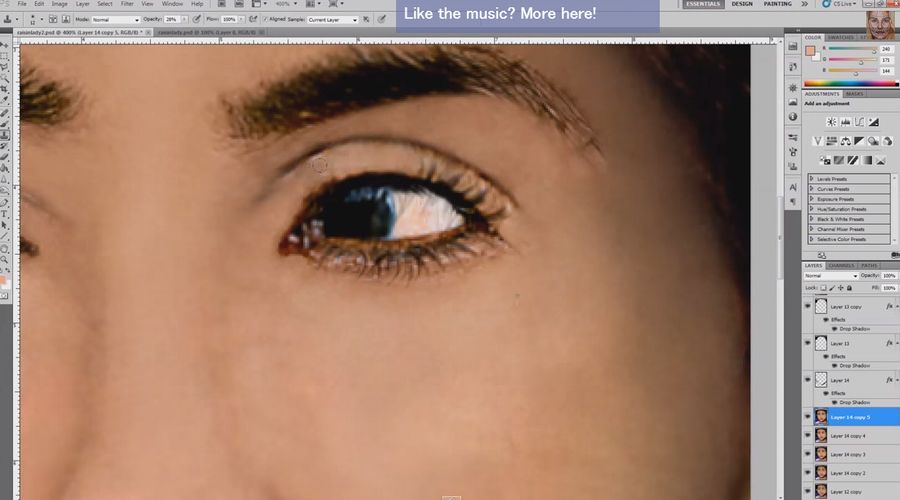
Task: Open the Sample dropdown showing Current Layer
Action: click(332, 20)
